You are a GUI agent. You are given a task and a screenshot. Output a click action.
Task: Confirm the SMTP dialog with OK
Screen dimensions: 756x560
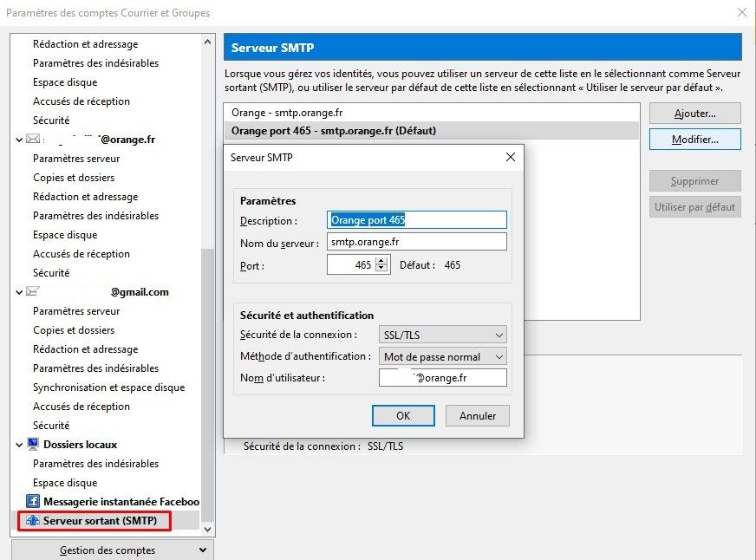coord(403,415)
